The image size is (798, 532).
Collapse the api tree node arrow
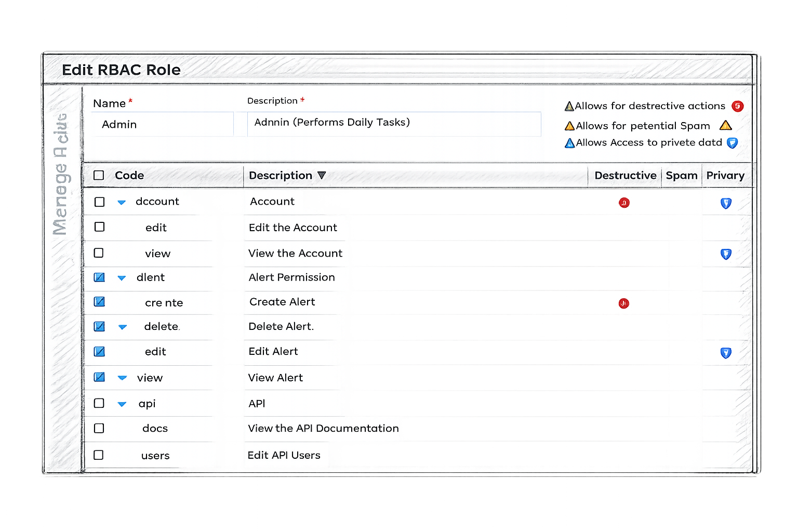[x=122, y=404]
